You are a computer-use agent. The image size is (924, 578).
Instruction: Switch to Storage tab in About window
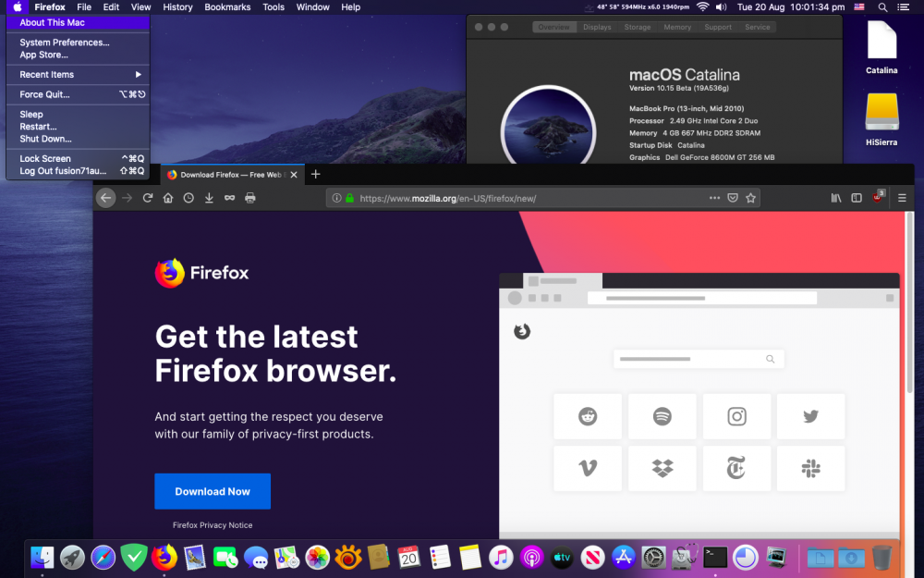(638, 27)
